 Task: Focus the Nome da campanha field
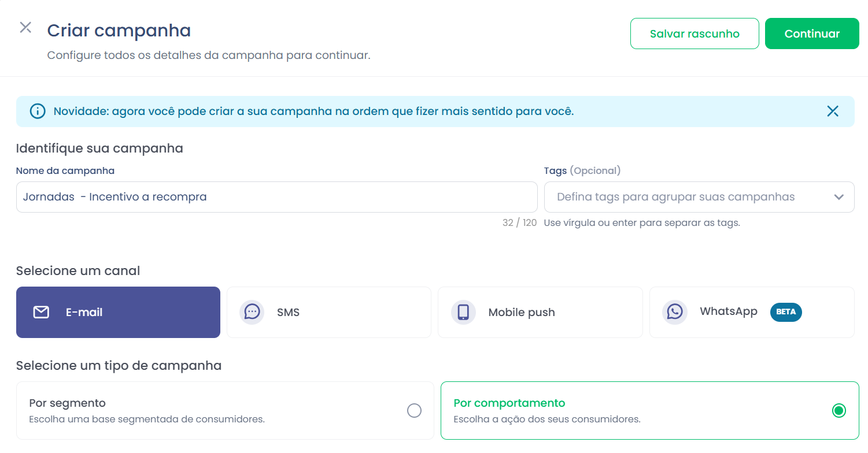pos(277,197)
